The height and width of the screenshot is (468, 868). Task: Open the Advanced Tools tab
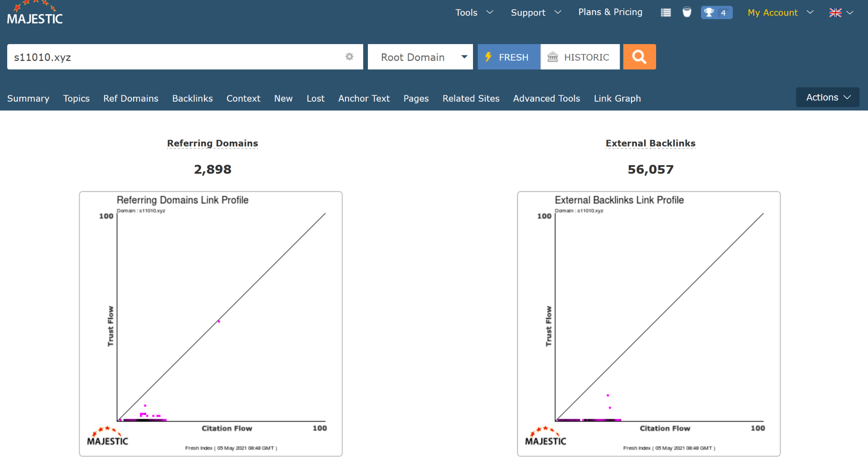point(546,98)
